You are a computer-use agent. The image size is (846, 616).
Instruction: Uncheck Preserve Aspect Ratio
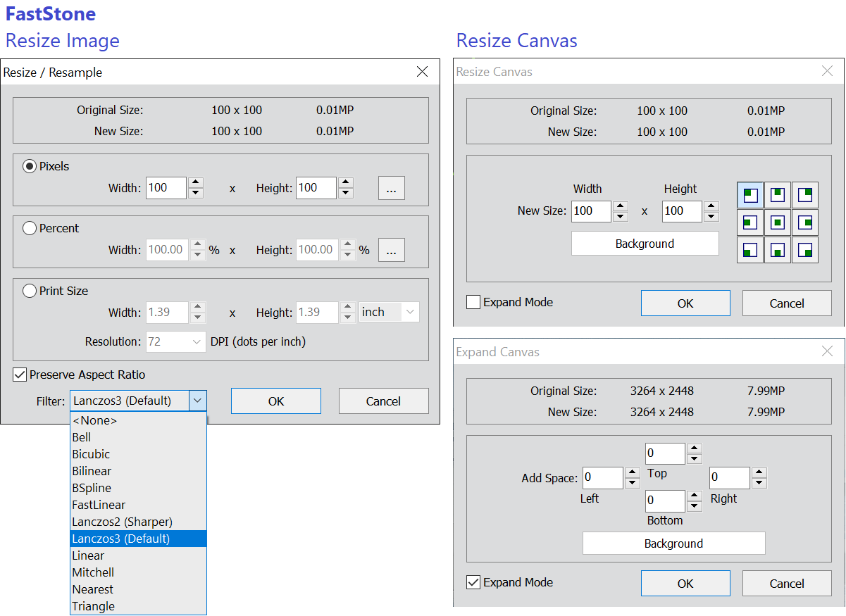(x=20, y=375)
